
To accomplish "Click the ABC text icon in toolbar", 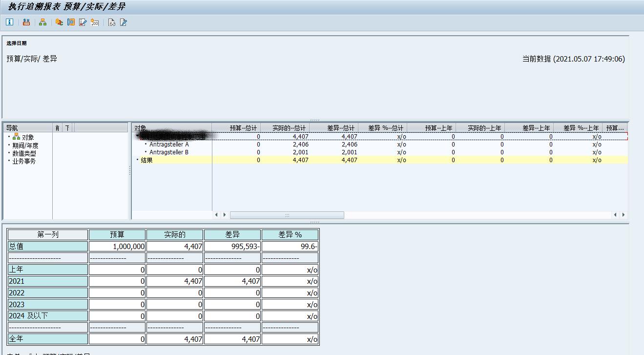I will [59, 22].
